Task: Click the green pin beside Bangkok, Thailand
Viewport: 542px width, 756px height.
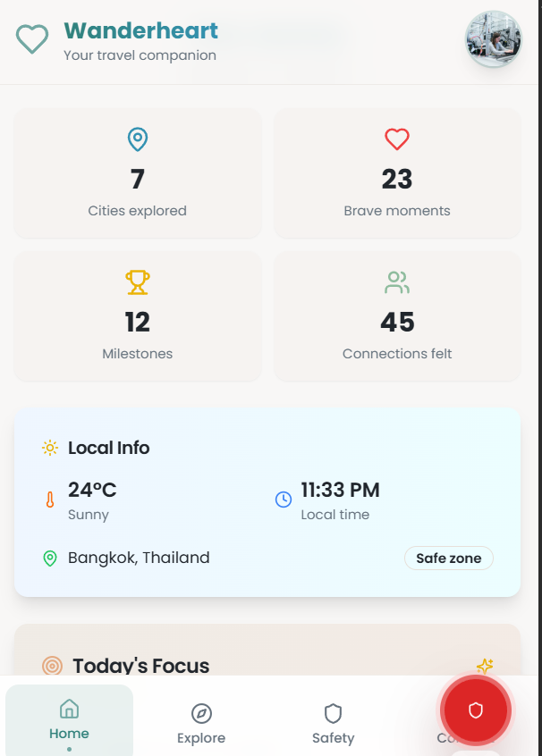Action: [51, 558]
